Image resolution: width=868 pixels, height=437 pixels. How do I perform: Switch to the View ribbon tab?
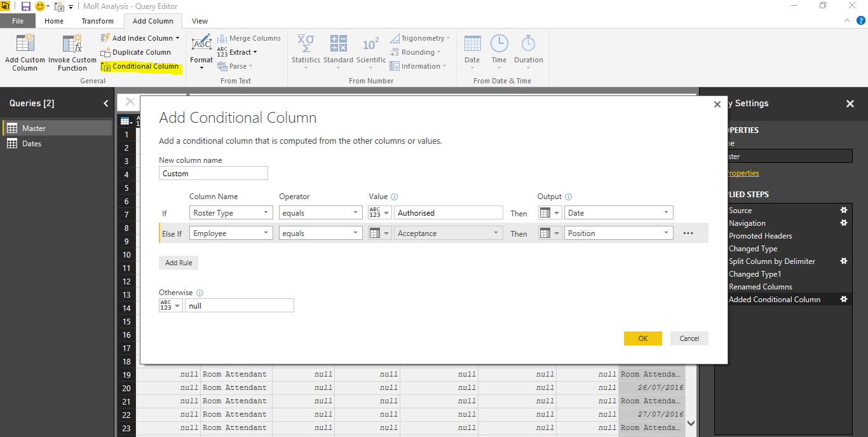(x=200, y=21)
